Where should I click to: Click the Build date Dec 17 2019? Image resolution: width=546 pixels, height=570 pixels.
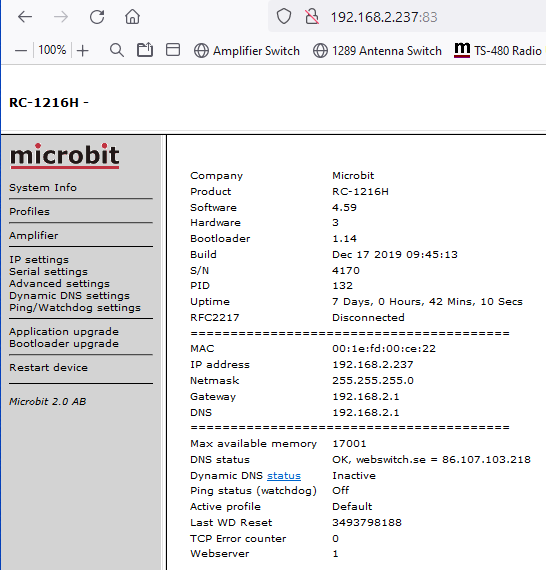[395, 254]
